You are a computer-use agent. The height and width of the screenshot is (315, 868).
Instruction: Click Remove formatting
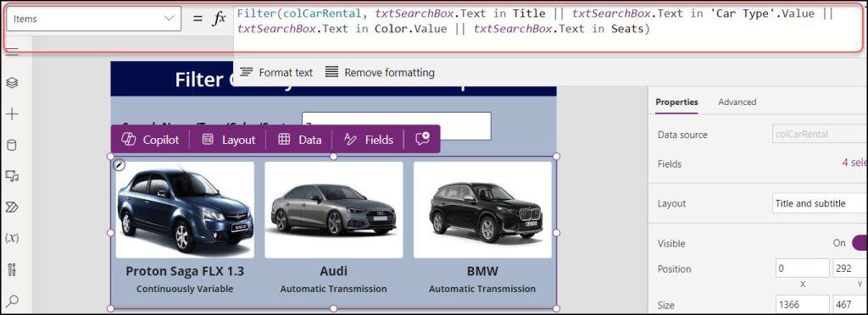[x=380, y=72]
